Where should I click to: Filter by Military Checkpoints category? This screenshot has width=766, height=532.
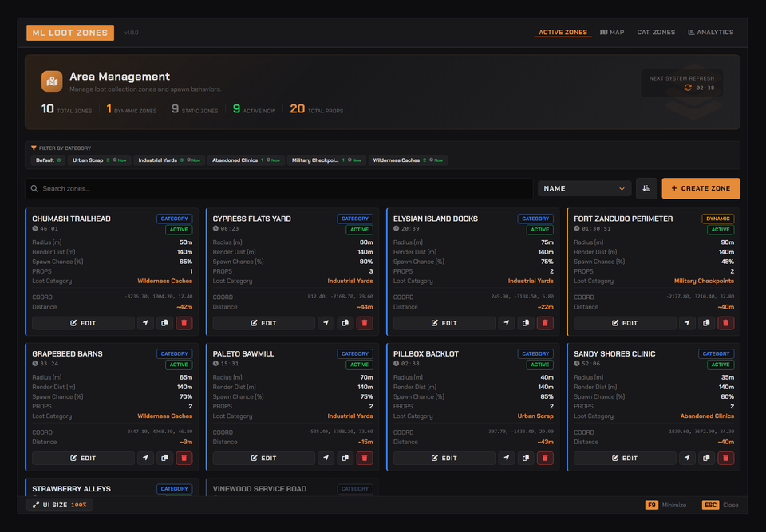[x=326, y=160]
